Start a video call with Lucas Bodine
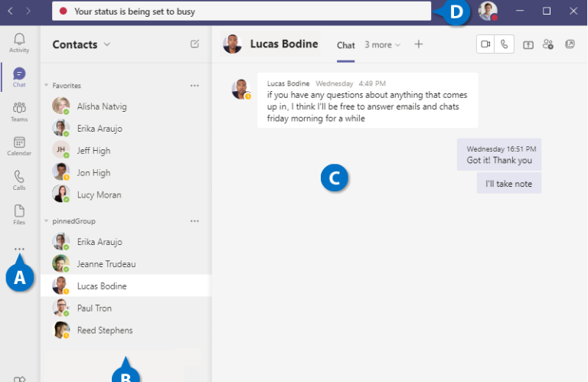Viewport: 588px width, 382px height. pyautogui.click(x=485, y=44)
